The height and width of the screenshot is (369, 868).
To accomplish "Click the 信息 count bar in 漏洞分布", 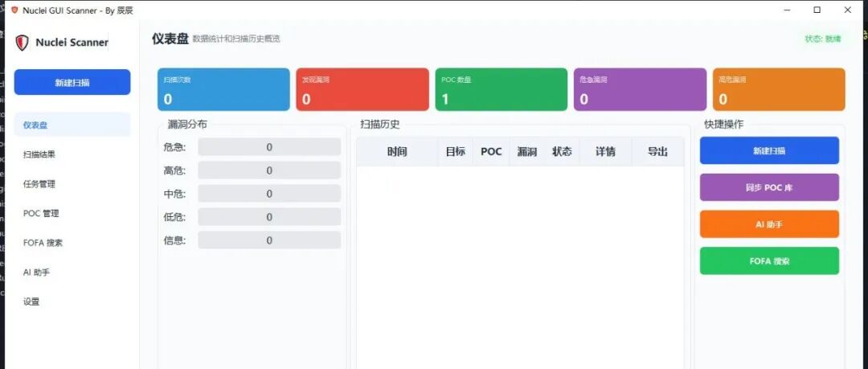I will 269,240.
